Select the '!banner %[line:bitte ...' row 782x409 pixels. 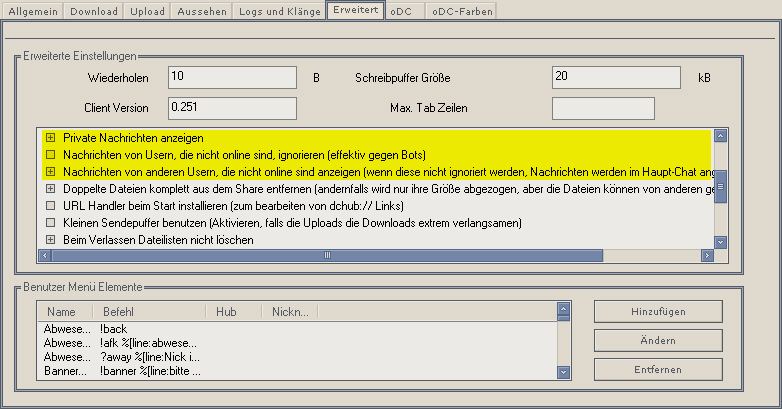297,371
